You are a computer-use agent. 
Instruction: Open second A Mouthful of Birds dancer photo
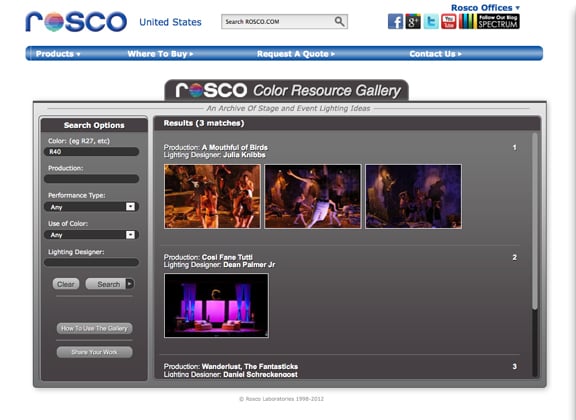(313, 197)
